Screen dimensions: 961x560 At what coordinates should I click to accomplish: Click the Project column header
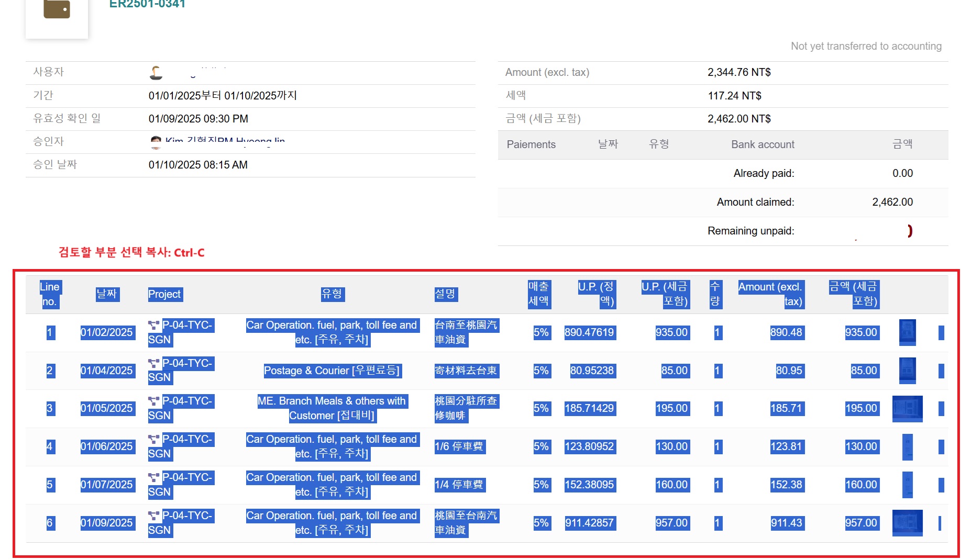coord(164,294)
